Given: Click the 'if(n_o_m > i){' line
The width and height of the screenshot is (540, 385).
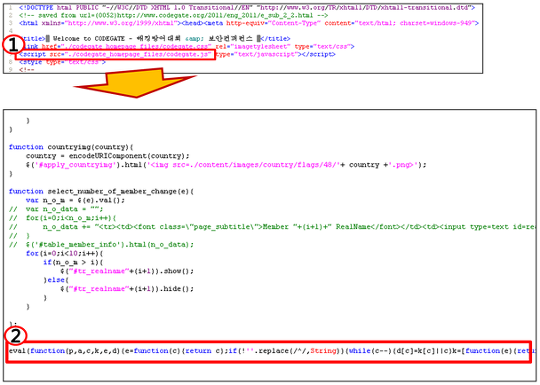Looking at the screenshot, I should pos(73,262).
